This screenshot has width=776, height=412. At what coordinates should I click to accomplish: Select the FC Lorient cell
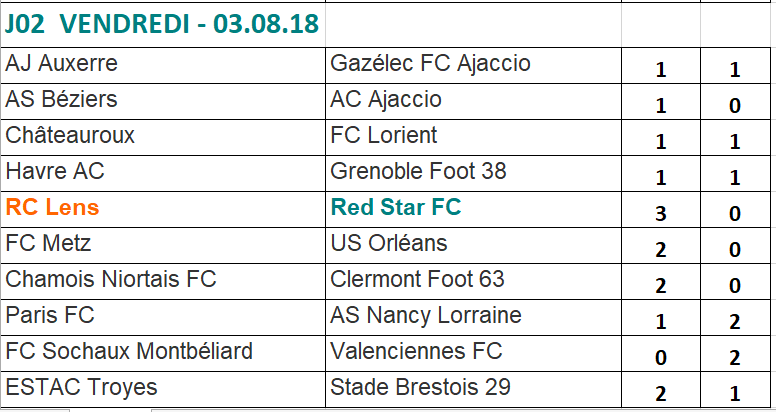click(x=384, y=136)
